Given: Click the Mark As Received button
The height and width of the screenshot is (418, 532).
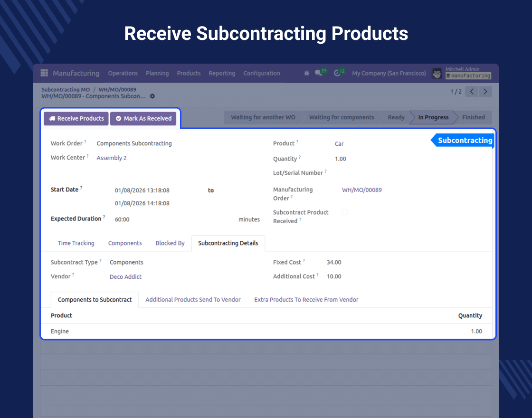Looking at the screenshot, I should point(143,118).
